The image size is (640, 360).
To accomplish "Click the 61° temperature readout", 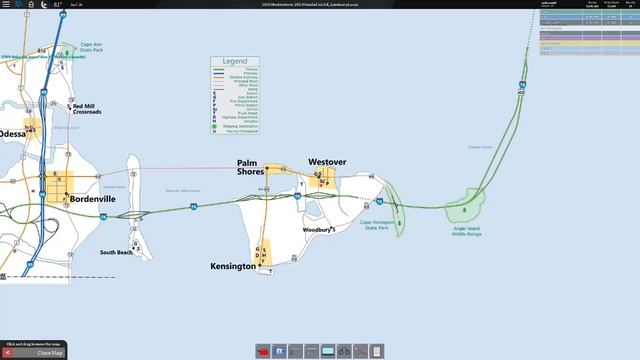I will tap(58, 4).
